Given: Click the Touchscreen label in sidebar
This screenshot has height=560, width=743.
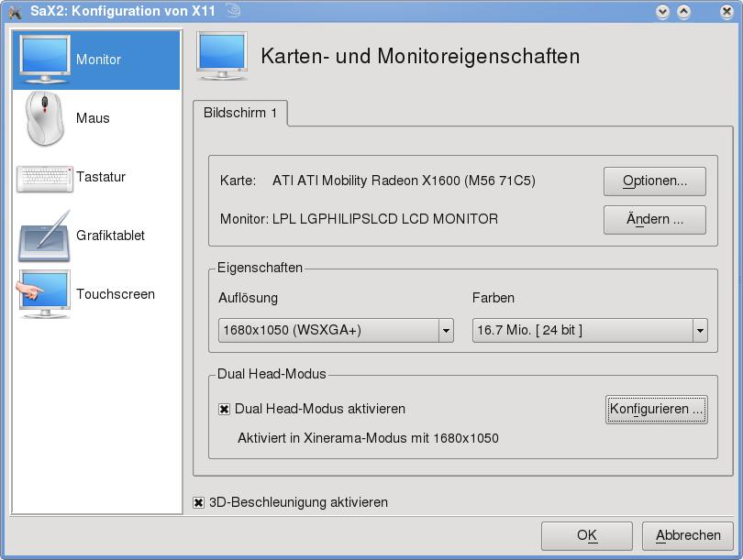Looking at the screenshot, I should click(x=116, y=294).
